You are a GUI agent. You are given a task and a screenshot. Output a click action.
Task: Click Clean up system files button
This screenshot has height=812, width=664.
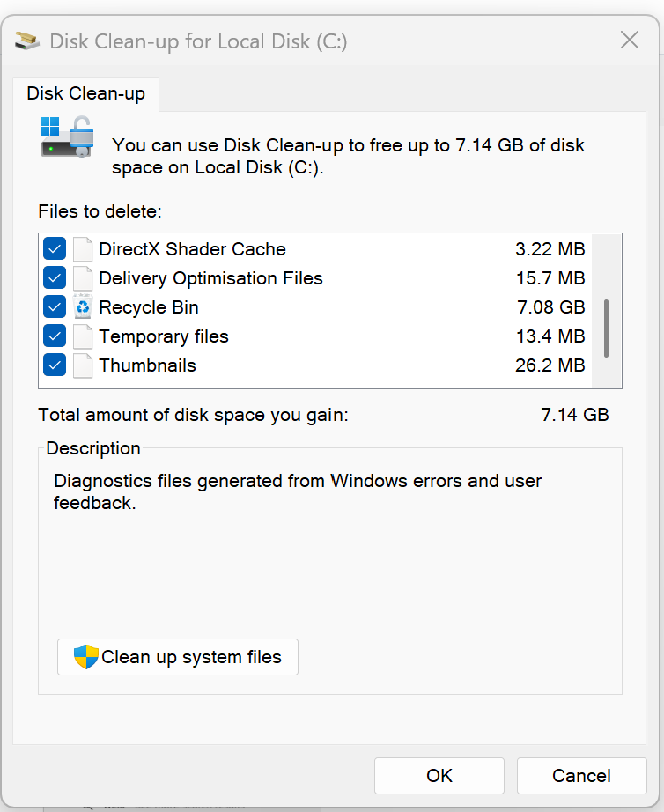coord(178,657)
